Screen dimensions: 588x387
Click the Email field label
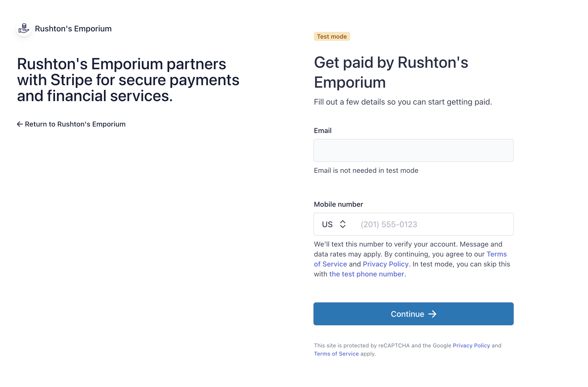point(323,130)
